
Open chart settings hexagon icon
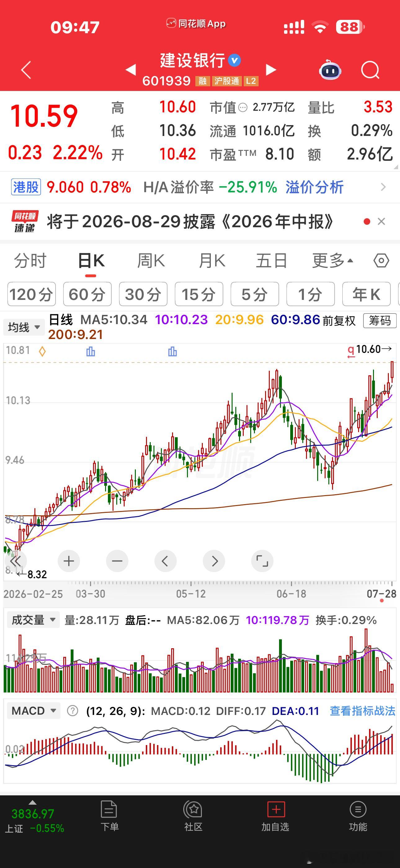coord(381,260)
